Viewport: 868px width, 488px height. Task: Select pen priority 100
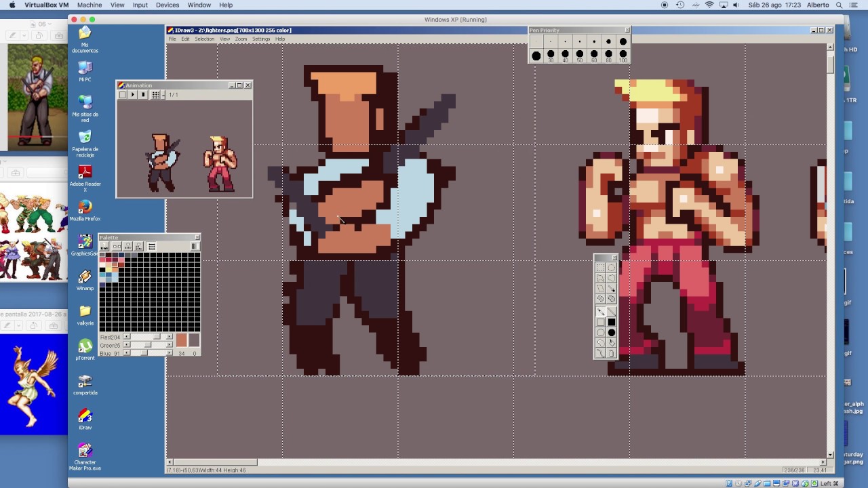pyautogui.click(x=623, y=55)
